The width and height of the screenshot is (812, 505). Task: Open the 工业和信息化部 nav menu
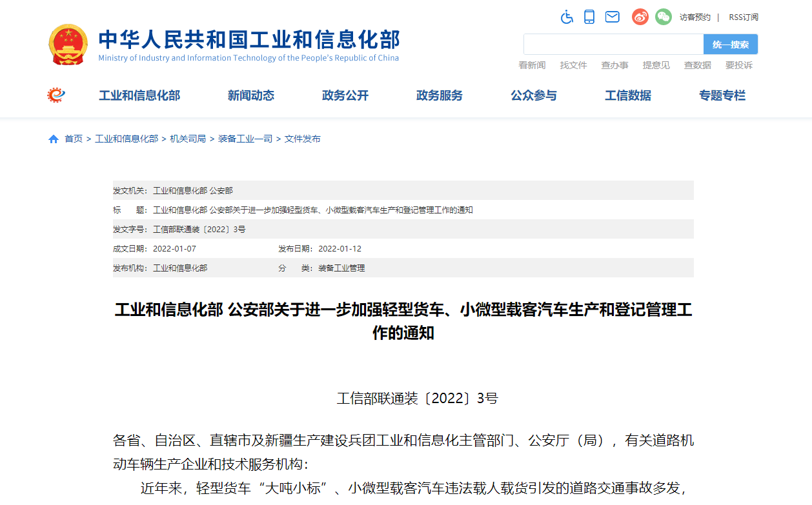tap(139, 95)
